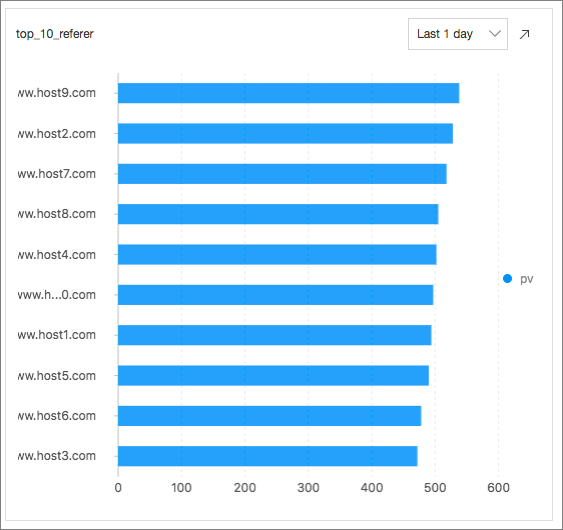Viewport: 563px width, 530px height.
Task: Click the www.host5.com bar
Action: pos(273,376)
